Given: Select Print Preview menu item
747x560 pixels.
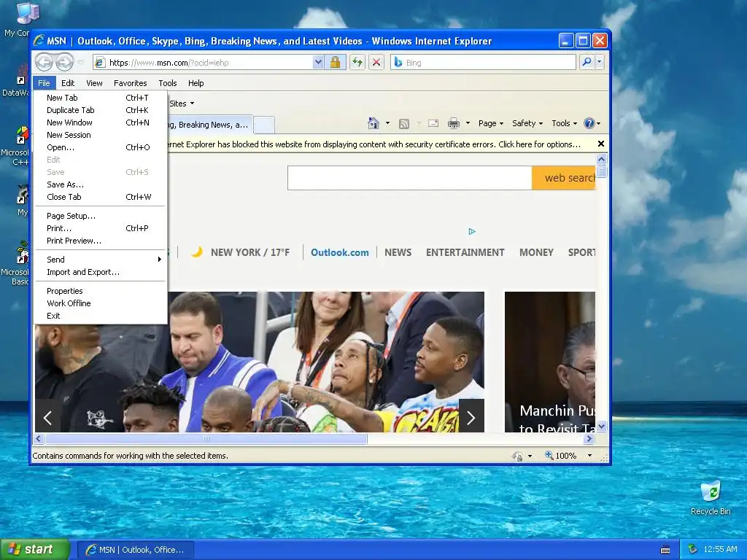Looking at the screenshot, I should [x=100, y=241].
